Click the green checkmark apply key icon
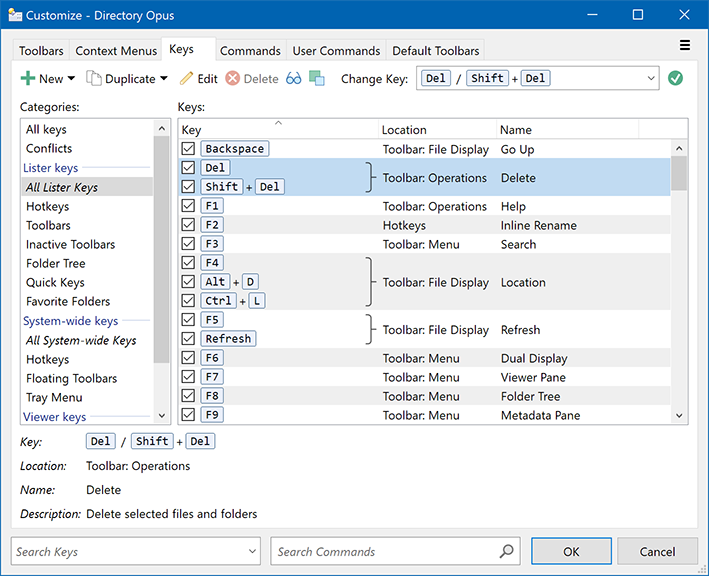Image resolution: width=709 pixels, height=576 pixels. (675, 78)
